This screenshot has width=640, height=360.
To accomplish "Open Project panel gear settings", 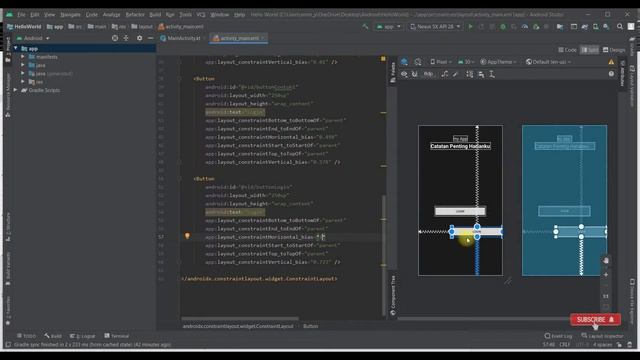I will 140,38.
